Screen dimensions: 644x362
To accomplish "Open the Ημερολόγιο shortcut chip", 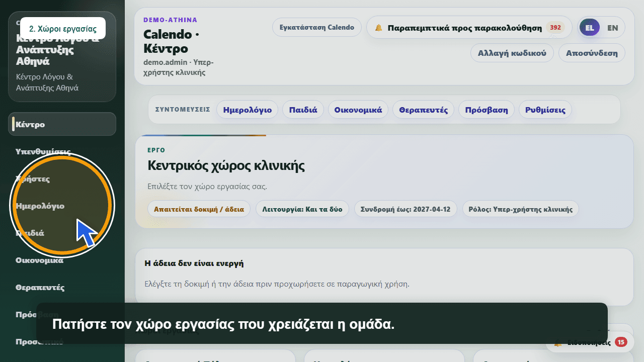I will (x=247, y=110).
